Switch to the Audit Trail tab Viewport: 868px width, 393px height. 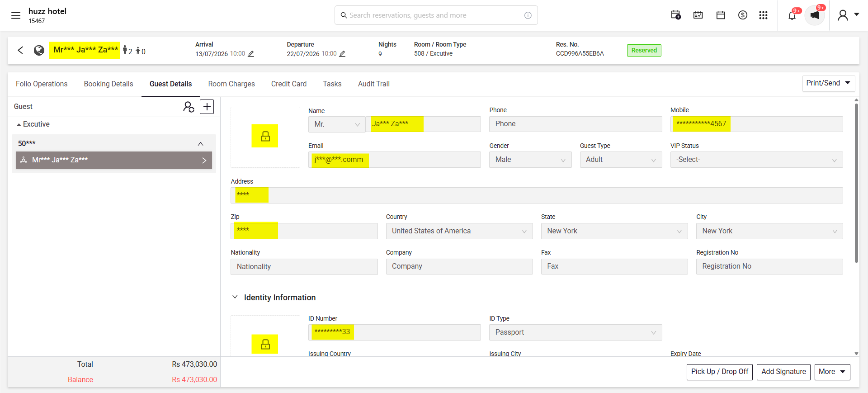374,84
